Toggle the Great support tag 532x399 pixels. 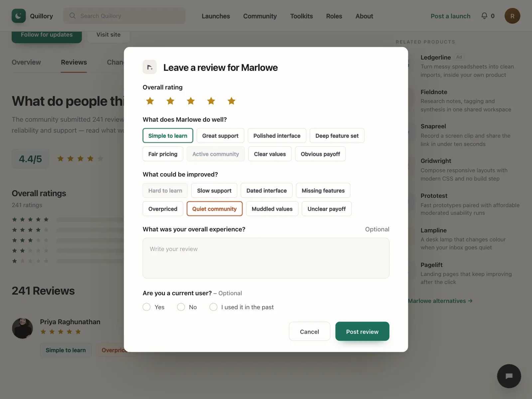(x=220, y=136)
